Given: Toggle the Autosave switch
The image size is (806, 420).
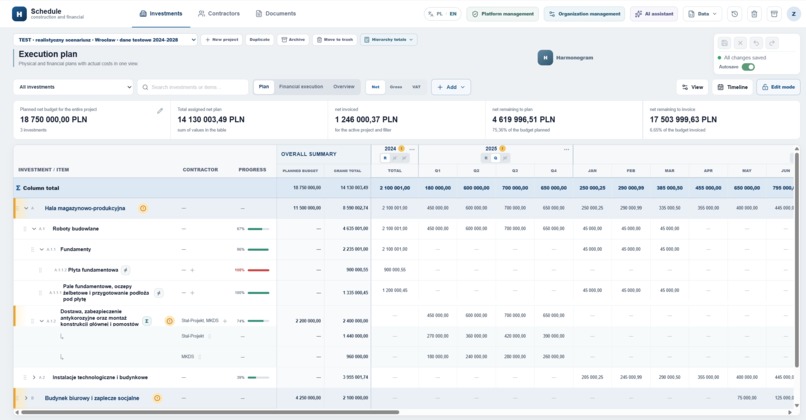Looking at the screenshot, I should coord(748,67).
